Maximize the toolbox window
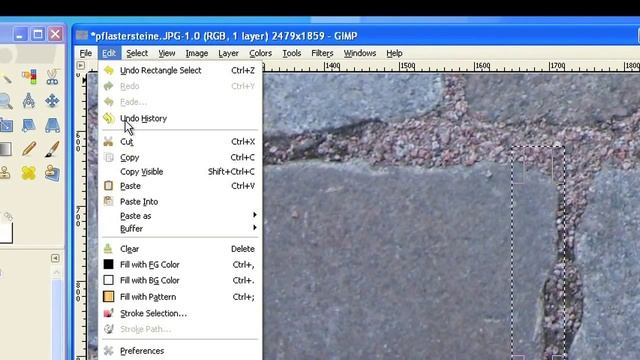 pyautogui.click(x=38, y=34)
